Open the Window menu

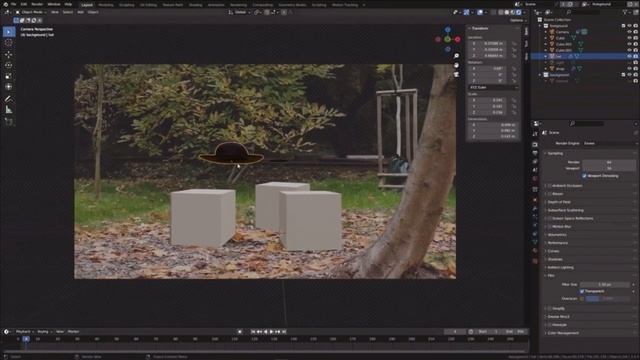(53, 4)
